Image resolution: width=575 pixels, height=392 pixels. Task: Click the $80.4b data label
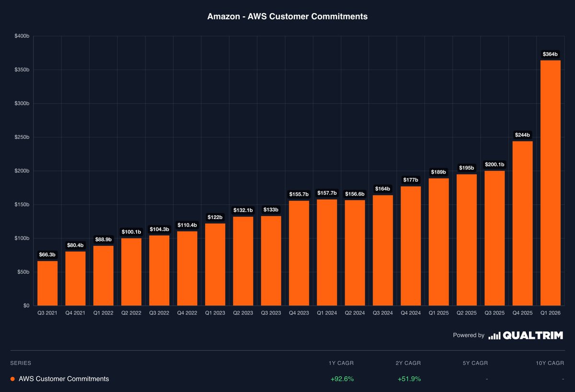76,245
